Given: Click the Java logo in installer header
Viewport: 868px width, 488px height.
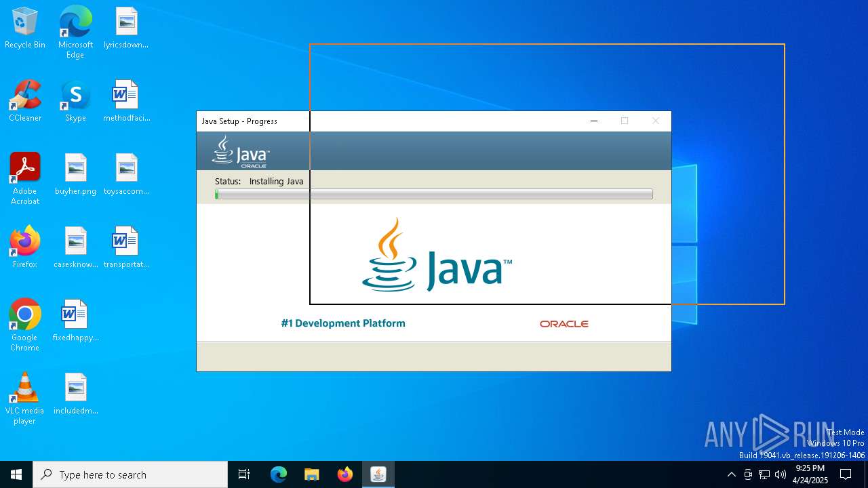Looking at the screenshot, I should point(241,151).
